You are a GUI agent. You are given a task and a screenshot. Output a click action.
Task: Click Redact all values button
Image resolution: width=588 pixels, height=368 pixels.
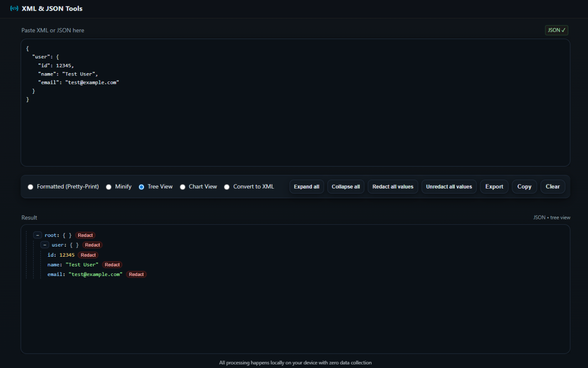[393, 187]
